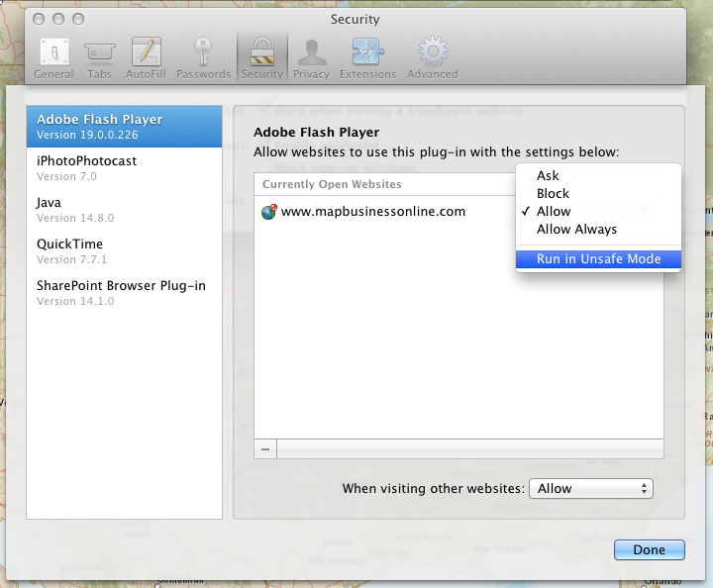This screenshot has height=588, width=713.
Task: Choose Block in the plug-in menu
Action: tap(598, 194)
